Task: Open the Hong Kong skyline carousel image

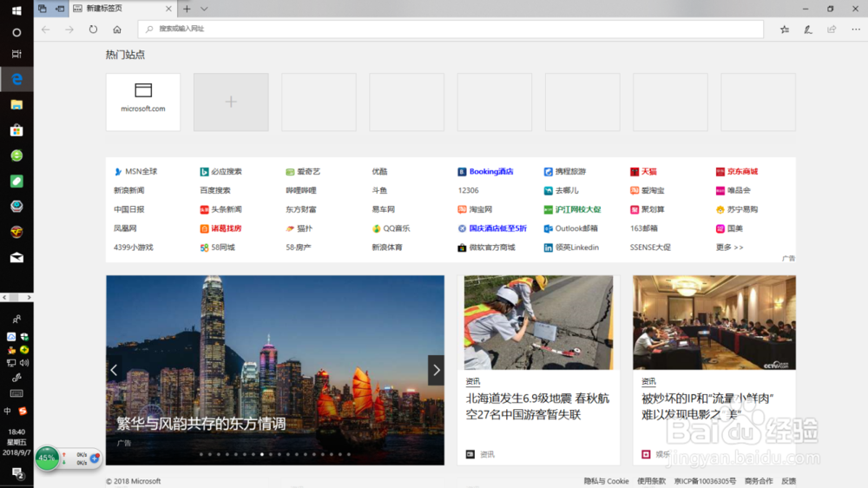Action: 275,370
